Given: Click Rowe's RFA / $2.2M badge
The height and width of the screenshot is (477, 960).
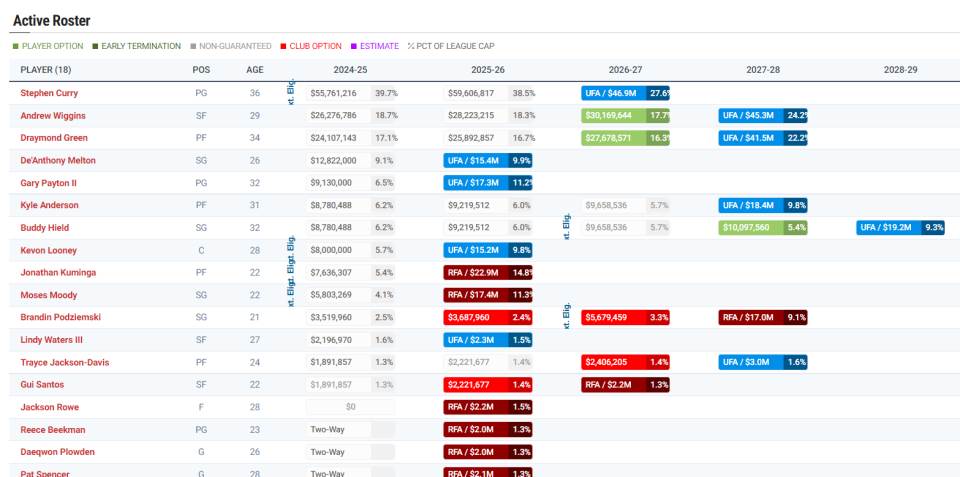Looking at the screenshot, I should 488,407.
